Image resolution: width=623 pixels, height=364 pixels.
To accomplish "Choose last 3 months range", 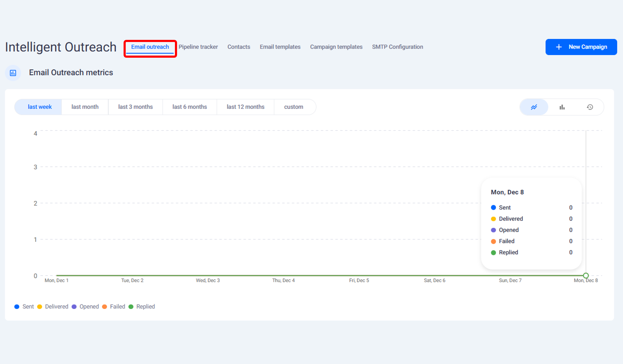I will [x=135, y=107].
